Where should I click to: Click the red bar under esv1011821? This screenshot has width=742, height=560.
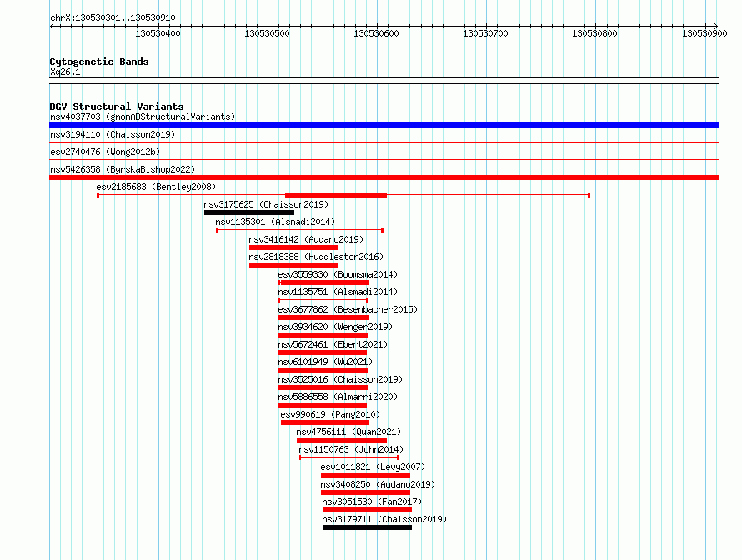365,475
